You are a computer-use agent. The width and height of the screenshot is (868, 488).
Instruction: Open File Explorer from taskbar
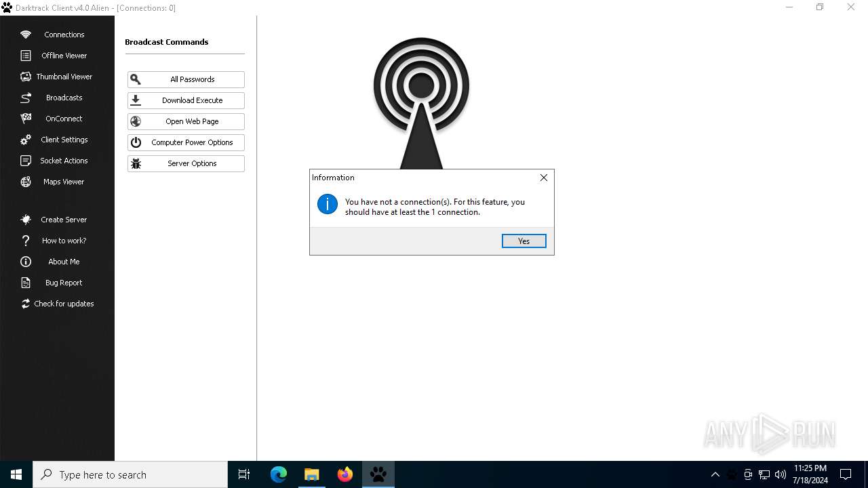tap(312, 474)
